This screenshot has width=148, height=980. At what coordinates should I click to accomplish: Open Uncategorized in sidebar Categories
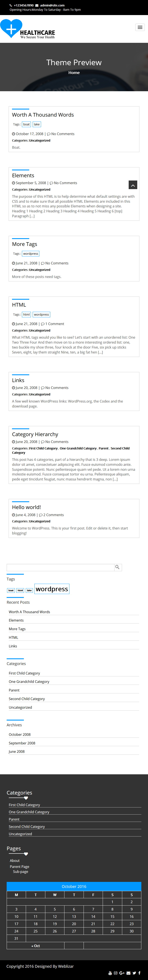[x=20, y=708]
